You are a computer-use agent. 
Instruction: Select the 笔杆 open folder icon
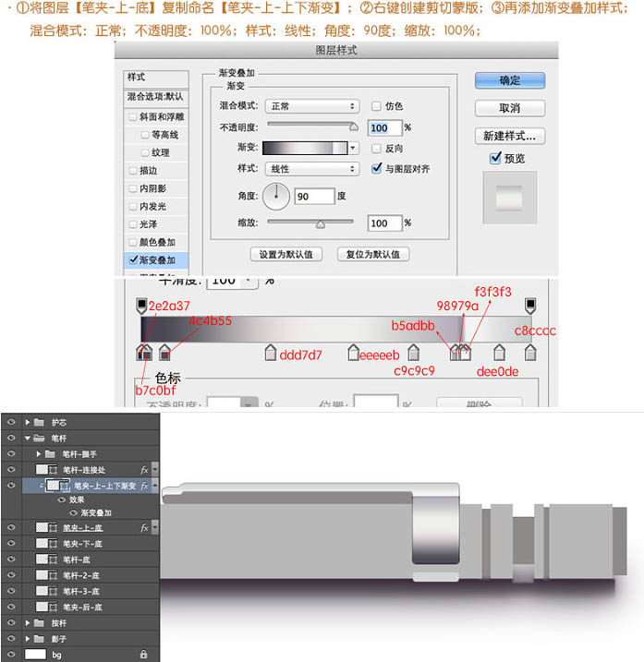(40, 438)
